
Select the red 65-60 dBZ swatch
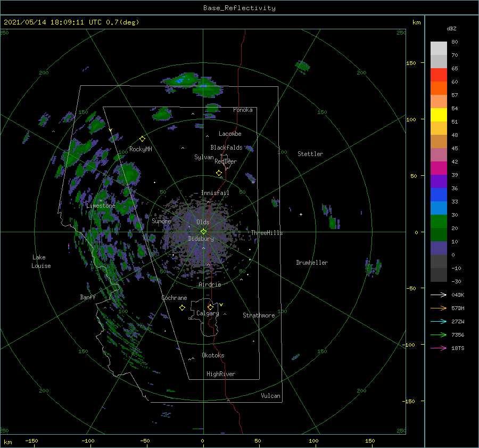439,75
